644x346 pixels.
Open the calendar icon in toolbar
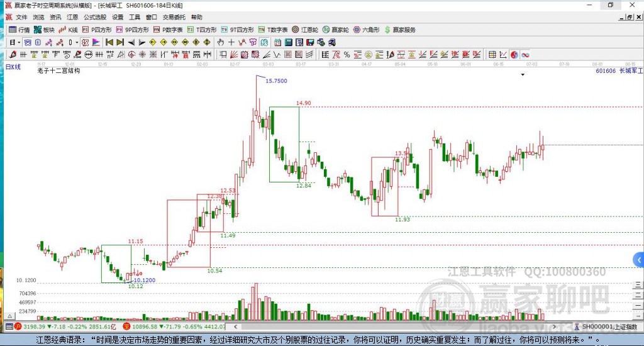(277, 42)
